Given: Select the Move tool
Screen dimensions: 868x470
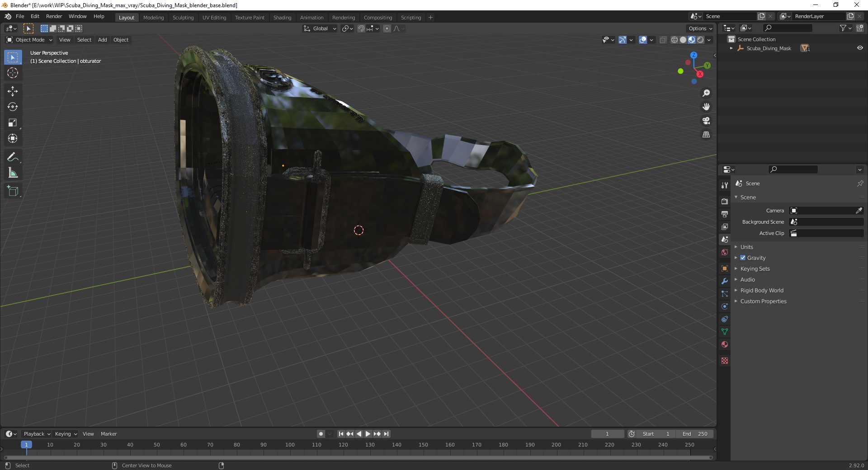Looking at the screenshot, I should point(13,91).
